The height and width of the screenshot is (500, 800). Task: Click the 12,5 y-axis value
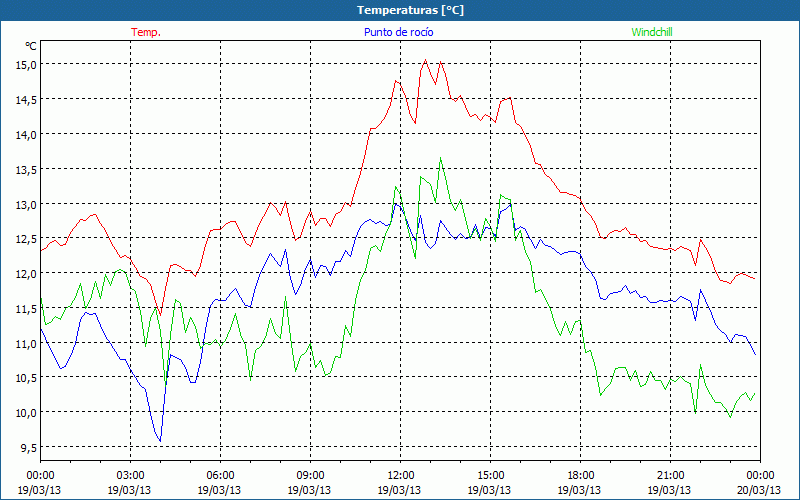[x=26, y=239]
